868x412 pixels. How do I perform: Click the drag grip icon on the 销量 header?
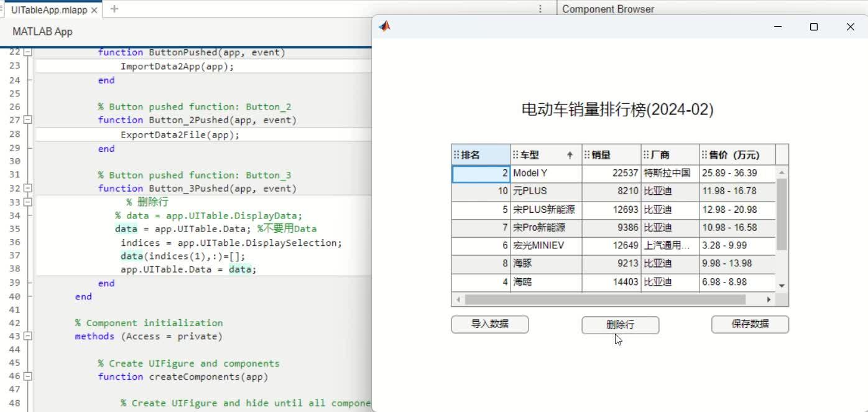pyautogui.click(x=587, y=154)
